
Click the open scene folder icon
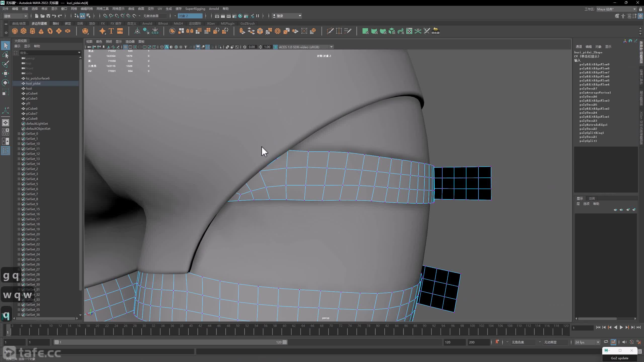43,16
